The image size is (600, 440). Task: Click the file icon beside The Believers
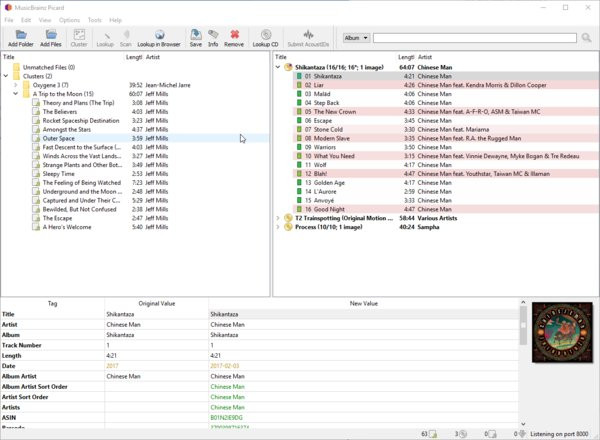pyautogui.click(x=36, y=112)
